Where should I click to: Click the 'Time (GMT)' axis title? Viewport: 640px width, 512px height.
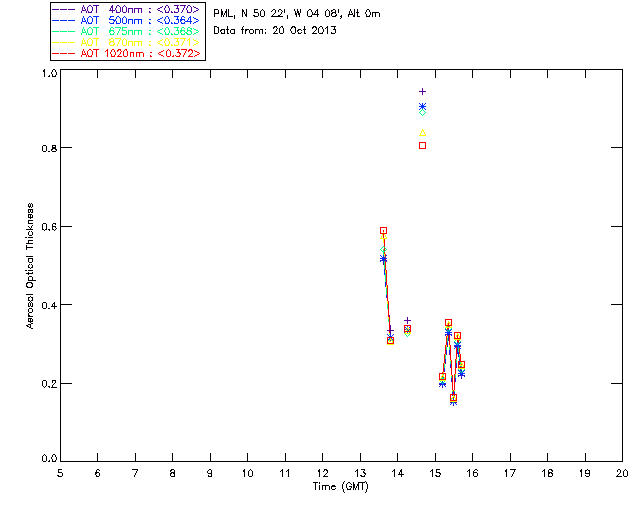tap(341, 487)
